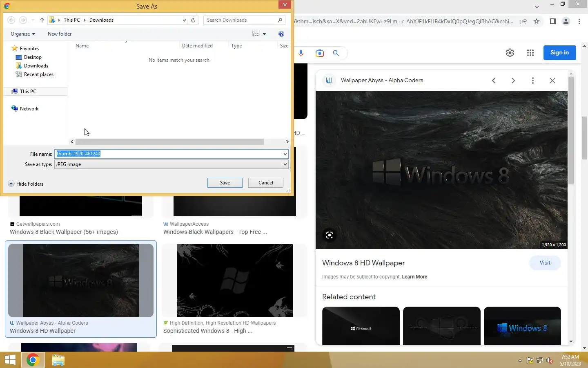Image resolution: width=588 pixels, height=368 pixels.
Task: Click Sign in button
Action: (x=559, y=53)
